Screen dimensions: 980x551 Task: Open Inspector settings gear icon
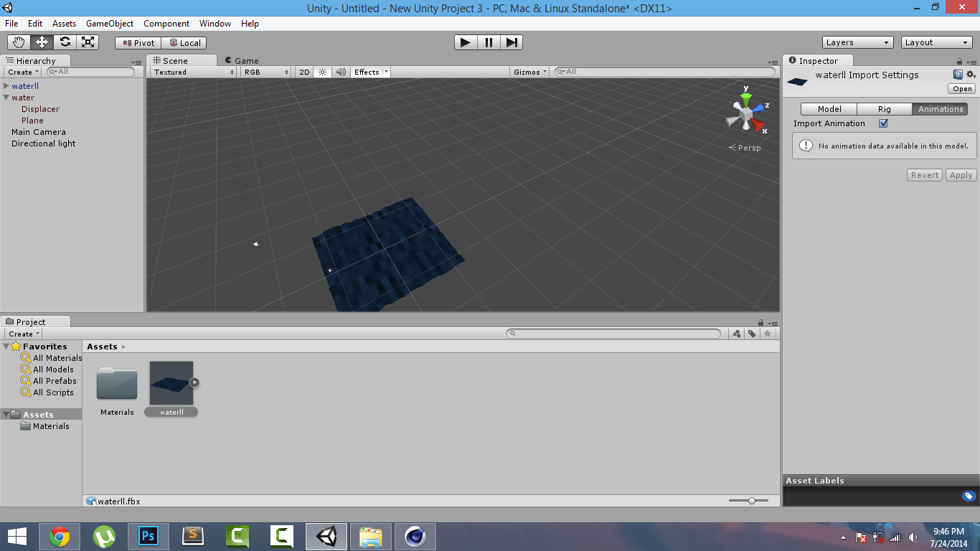pyautogui.click(x=971, y=75)
